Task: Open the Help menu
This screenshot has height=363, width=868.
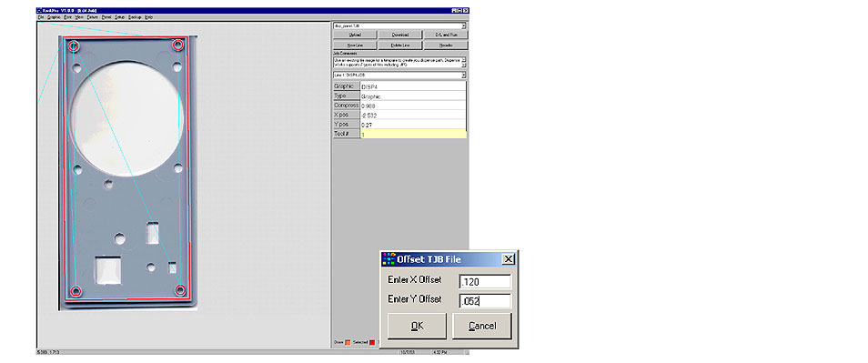Action: pyautogui.click(x=149, y=17)
